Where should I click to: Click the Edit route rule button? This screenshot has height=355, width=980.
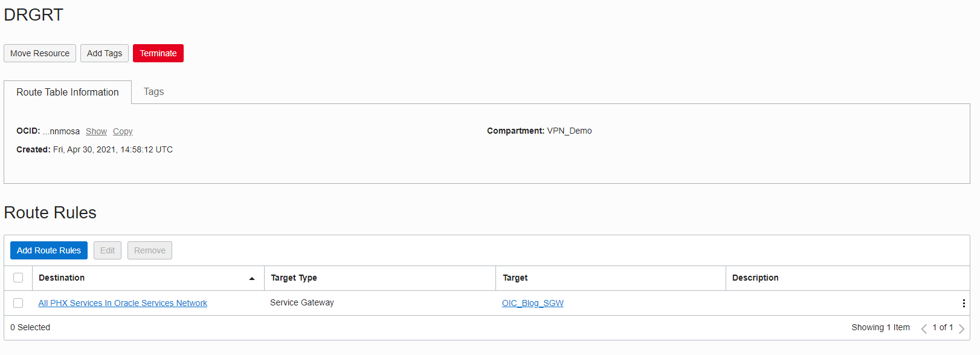(108, 250)
